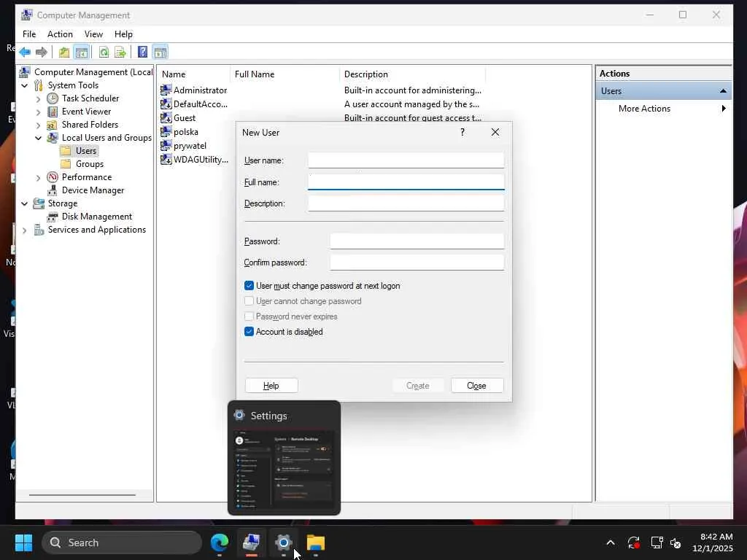
Task: Click the Export List toolbar icon
Action: click(120, 52)
